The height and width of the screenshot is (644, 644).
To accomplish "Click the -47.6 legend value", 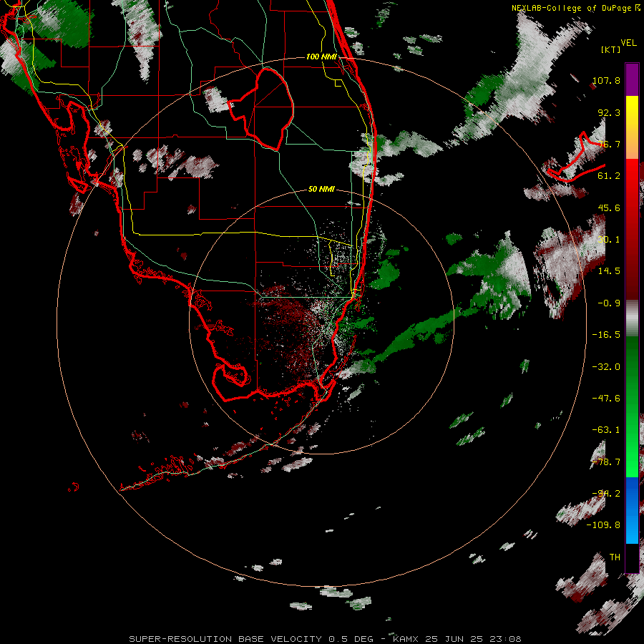I will click(x=606, y=399).
